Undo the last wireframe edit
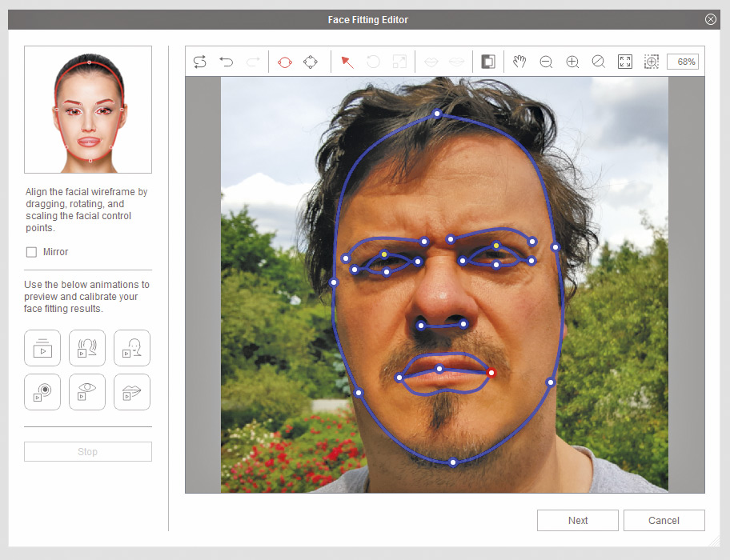The height and width of the screenshot is (560, 730). (227, 62)
